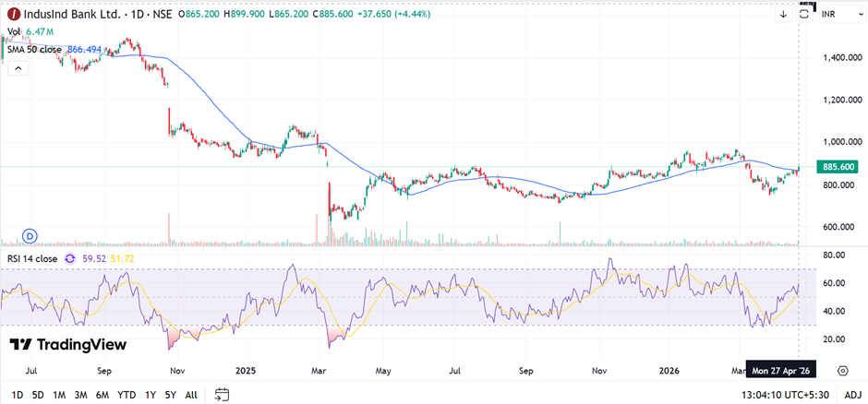This screenshot has width=868, height=404.
Task: Select the 5D time range
Action: point(38,395)
